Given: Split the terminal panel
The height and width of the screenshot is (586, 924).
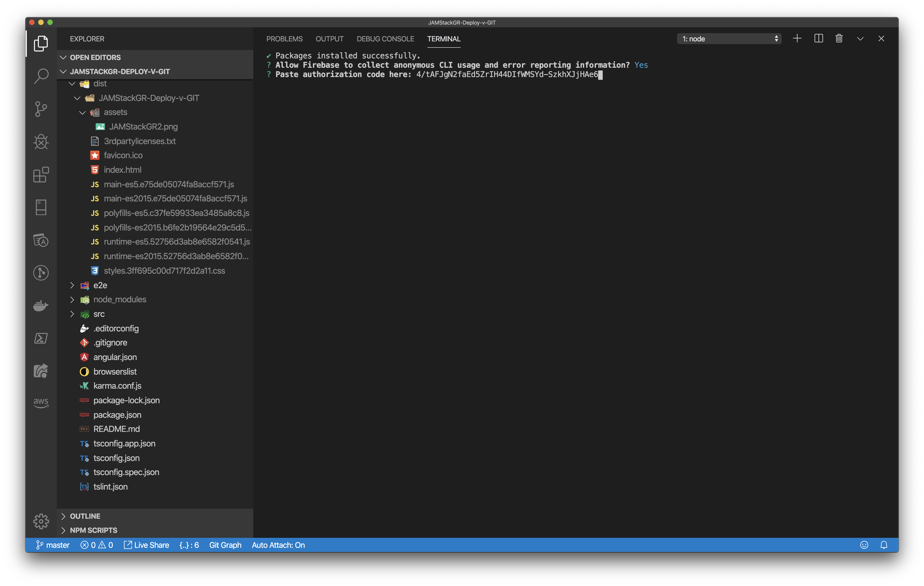Looking at the screenshot, I should coord(819,39).
